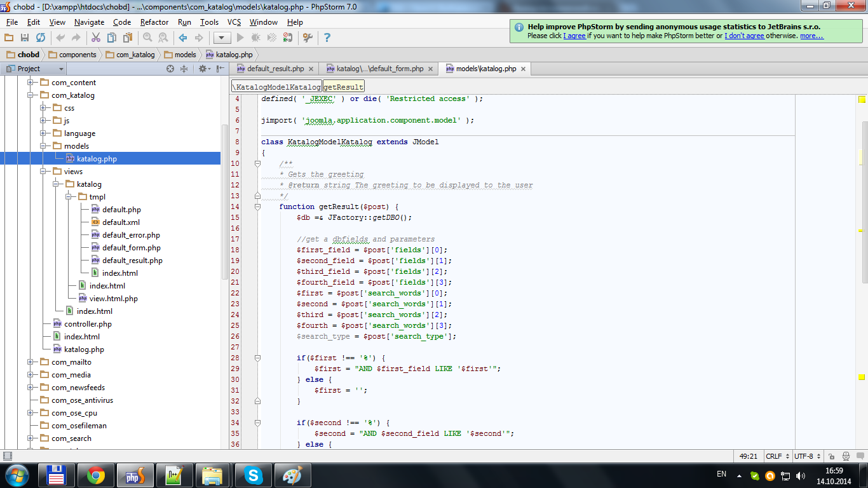Expand the com_content folder
The image size is (868, 488).
click(x=30, y=83)
